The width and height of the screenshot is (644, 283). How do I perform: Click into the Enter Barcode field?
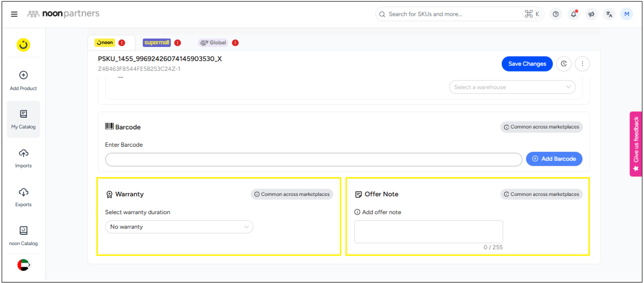pyautogui.click(x=313, y=160)
